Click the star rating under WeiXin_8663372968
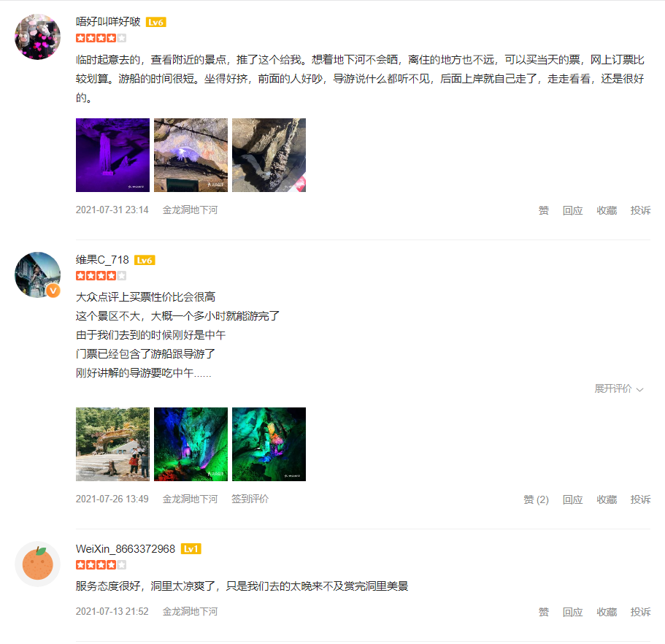 click(x=101, y=564)
